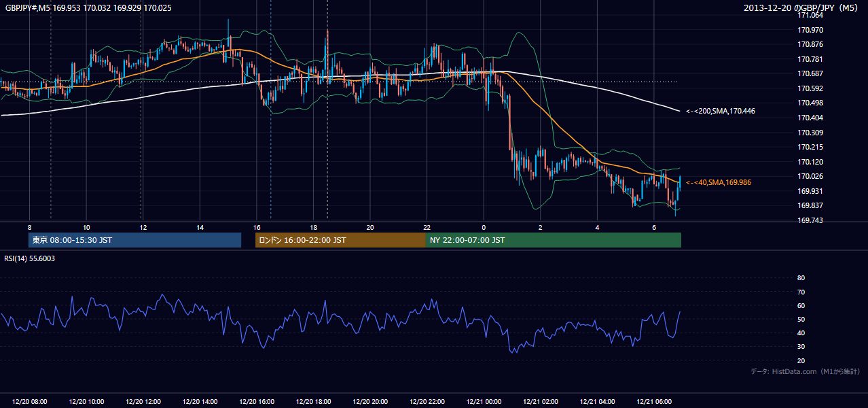Click the 40 SMA 169.986 label
Viewport: 868px width, 408px height.
[x=718, y=182]
